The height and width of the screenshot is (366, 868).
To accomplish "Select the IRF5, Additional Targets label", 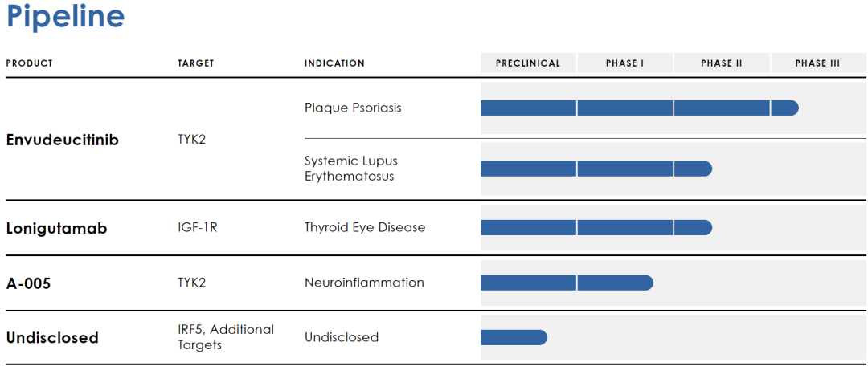I will coord(226,337).
